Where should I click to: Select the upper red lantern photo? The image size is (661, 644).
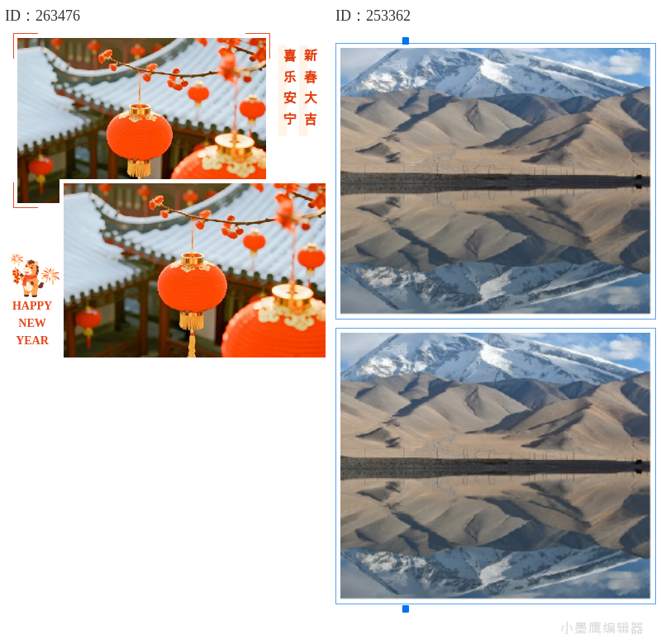(141, 109)
